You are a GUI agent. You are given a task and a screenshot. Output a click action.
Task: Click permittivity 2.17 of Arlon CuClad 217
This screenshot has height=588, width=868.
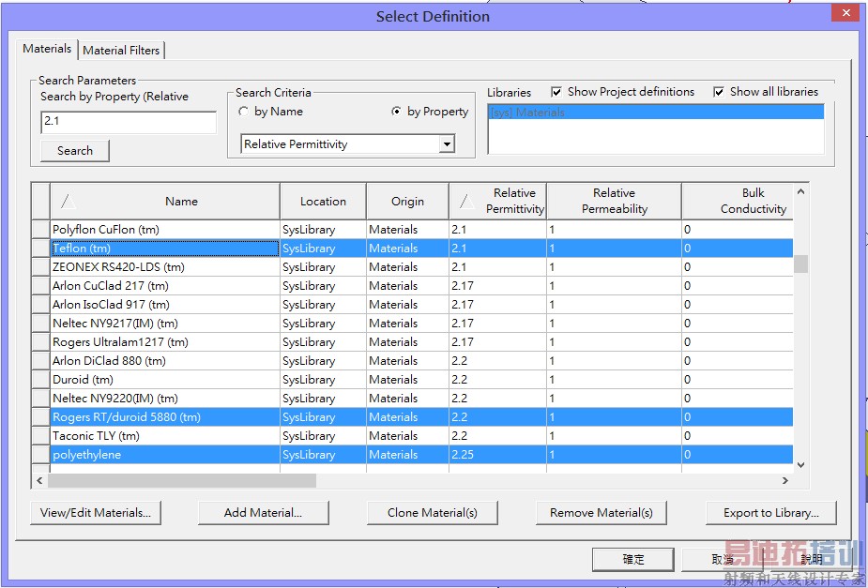click(497, 286)
